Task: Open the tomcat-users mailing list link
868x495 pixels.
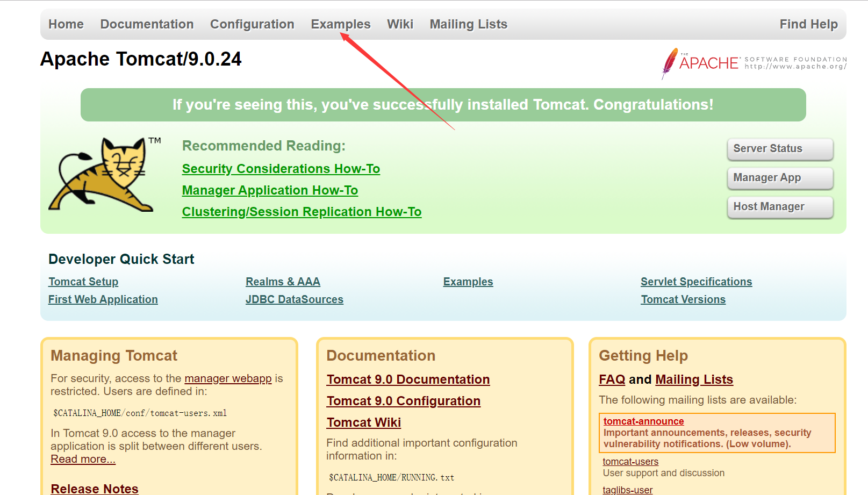Action: pyautogui.click(x=630, y=462)
